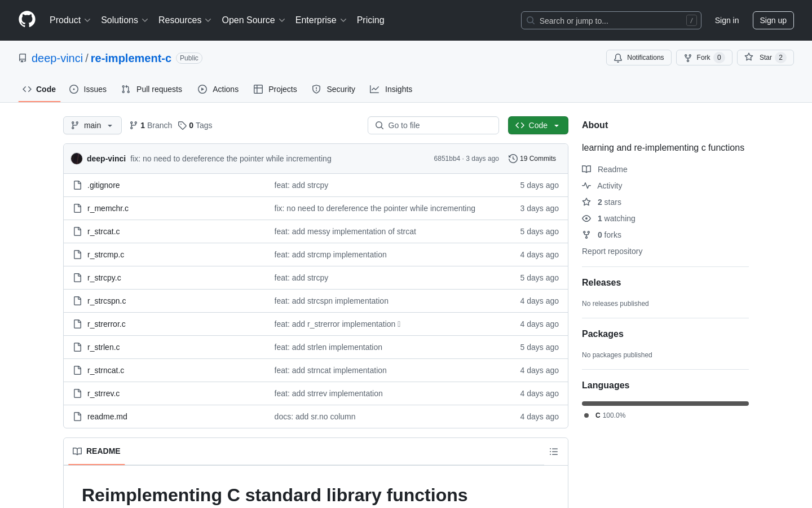Select the README tab heading

click(x=96, y=451)
